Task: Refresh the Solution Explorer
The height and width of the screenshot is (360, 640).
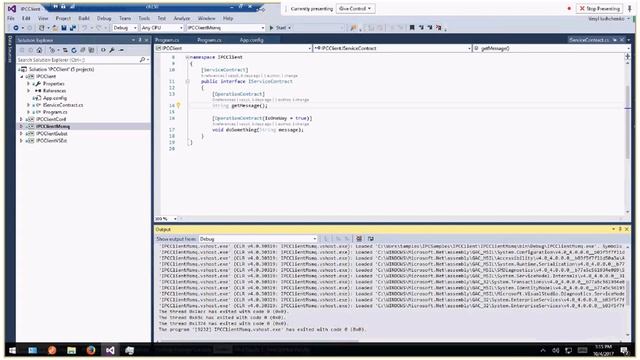Action: (74, 50)
